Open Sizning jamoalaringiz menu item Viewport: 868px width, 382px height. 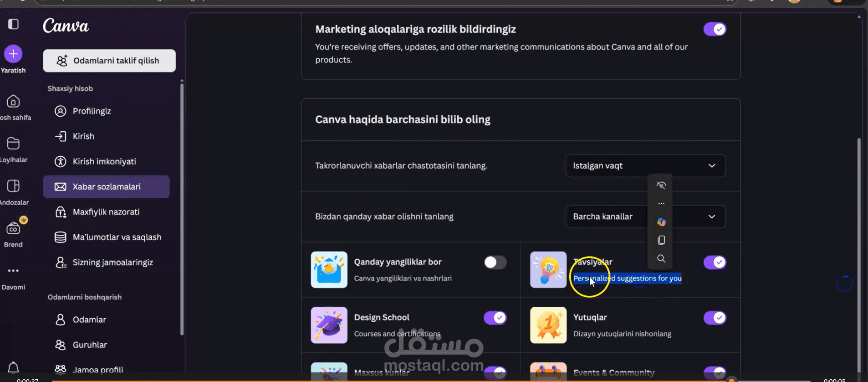106,263
